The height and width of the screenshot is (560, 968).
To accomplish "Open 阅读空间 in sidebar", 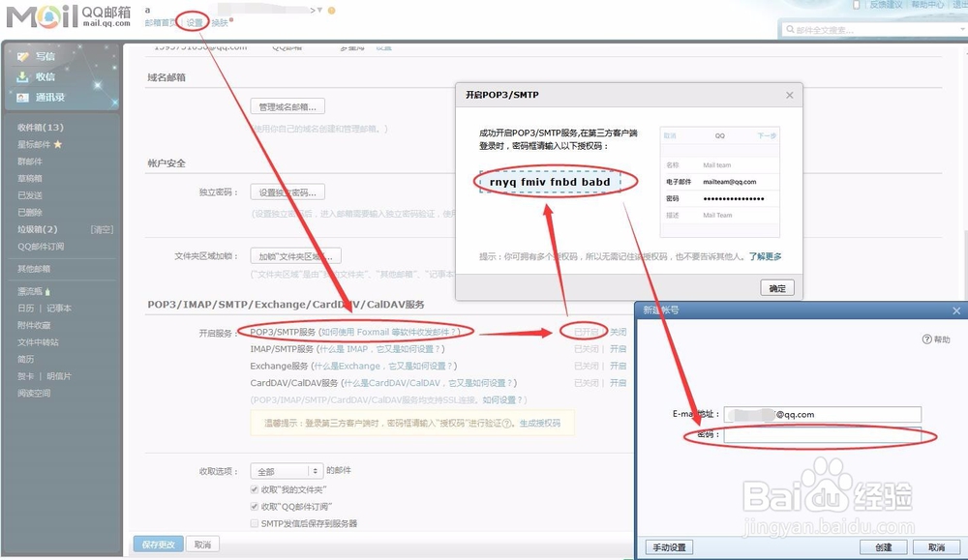I will [34, 393].
